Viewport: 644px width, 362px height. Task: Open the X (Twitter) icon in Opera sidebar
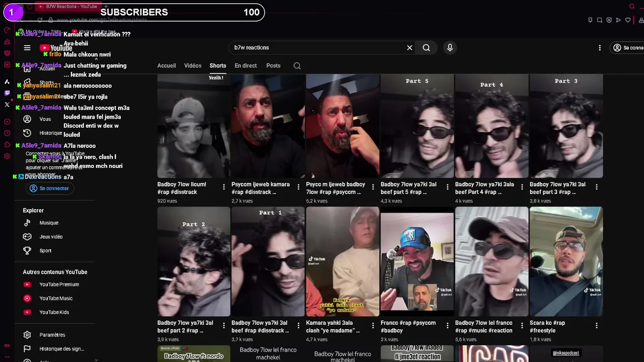7,105
